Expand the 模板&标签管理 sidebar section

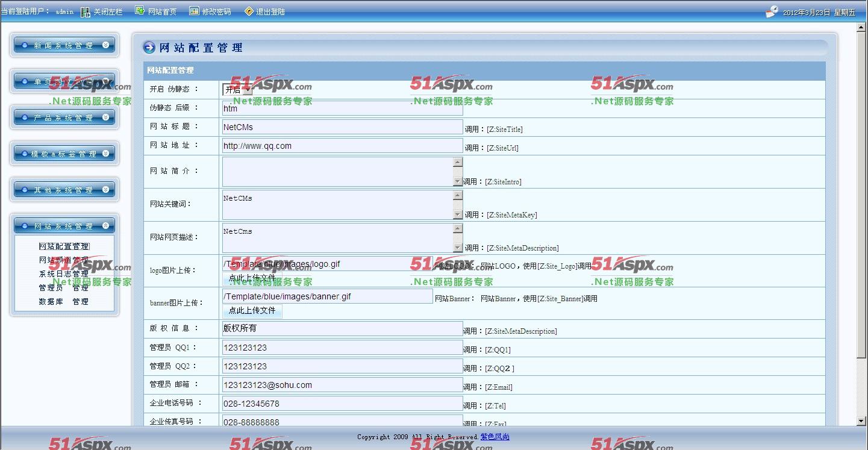104,154
